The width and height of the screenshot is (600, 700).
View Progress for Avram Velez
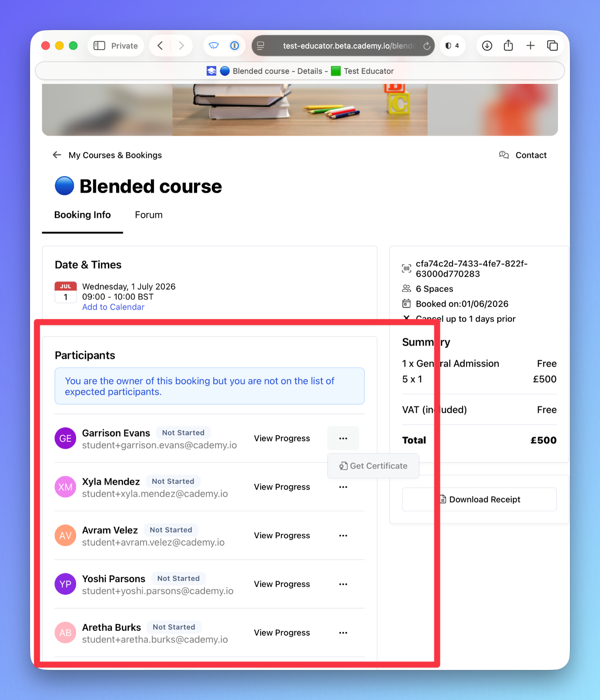[282, 536]
